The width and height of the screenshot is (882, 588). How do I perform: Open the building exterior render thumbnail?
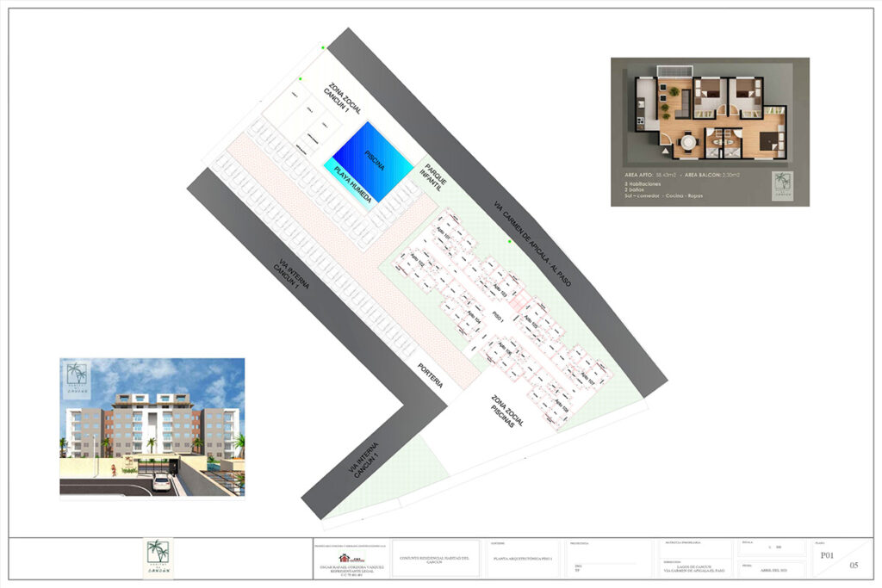click(152, 427)
